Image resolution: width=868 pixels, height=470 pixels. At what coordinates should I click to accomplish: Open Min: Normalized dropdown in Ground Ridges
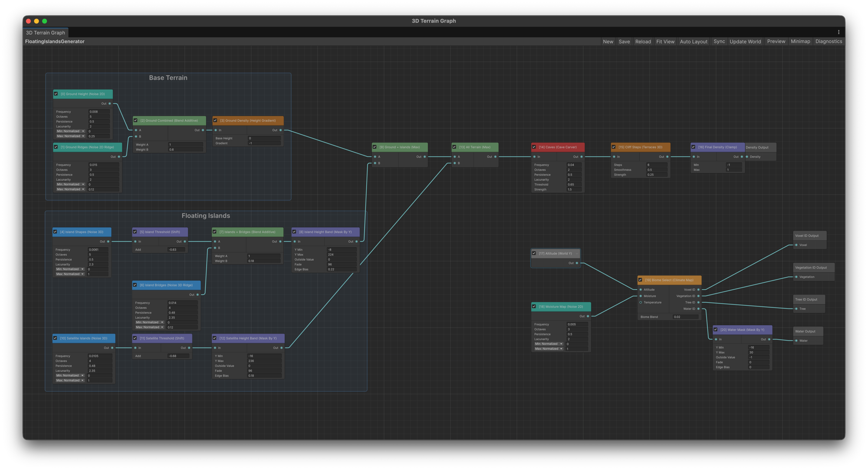(70, 184)
